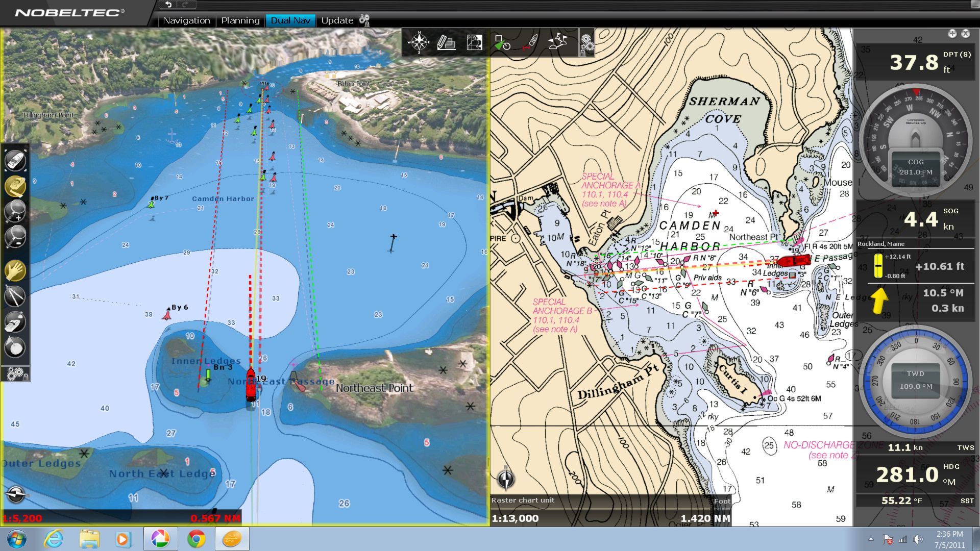980x551 pixels.
Task: Select the yellow 3D chart view tool
Action: (x=15, y=186)
